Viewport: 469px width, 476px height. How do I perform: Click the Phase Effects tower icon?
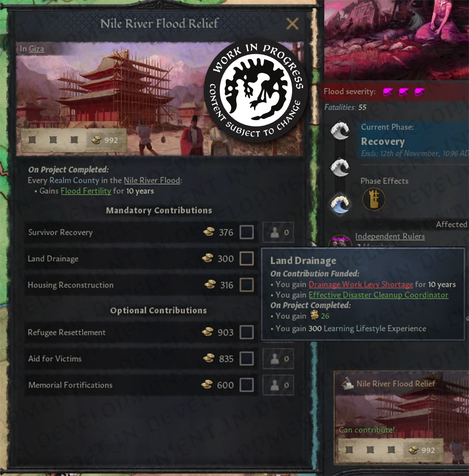coord(374,199)
